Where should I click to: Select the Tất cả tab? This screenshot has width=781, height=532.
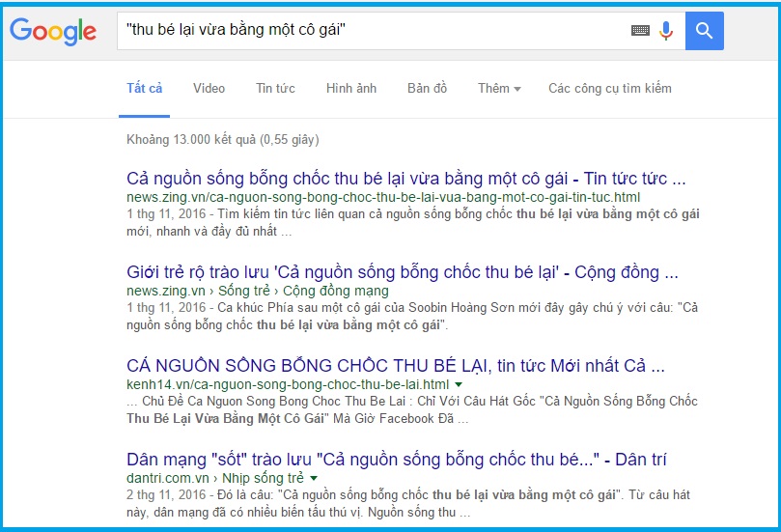(x=145, y=88)
